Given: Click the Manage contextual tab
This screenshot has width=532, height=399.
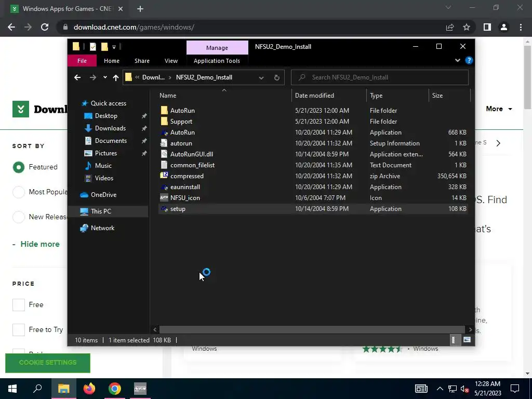Looking at the screenshot, I should (217, 48).
